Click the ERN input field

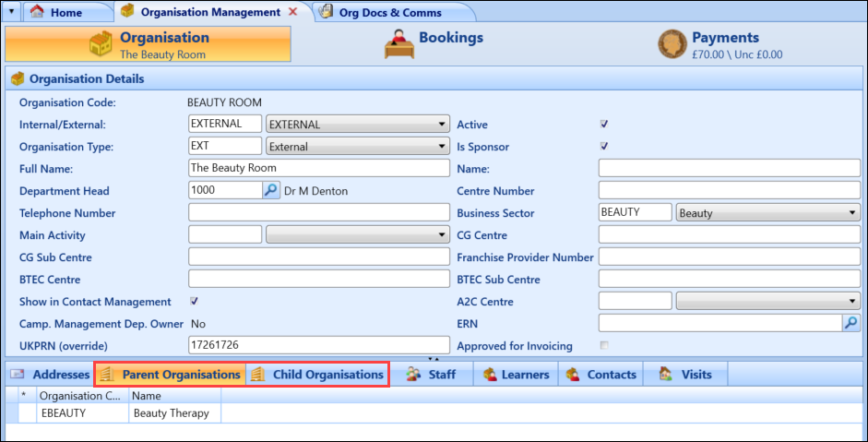click(x=720, y=323)
